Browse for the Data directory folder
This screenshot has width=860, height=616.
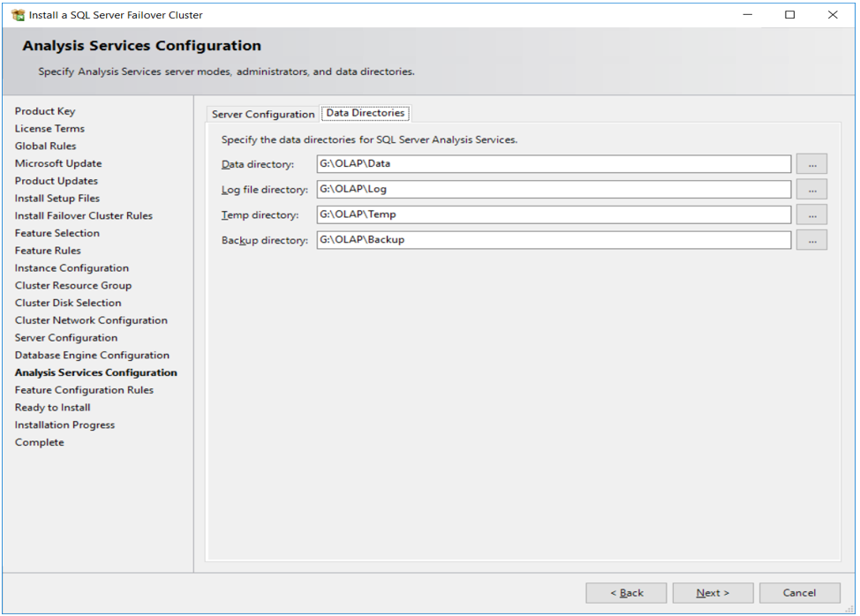coord(811,164)
